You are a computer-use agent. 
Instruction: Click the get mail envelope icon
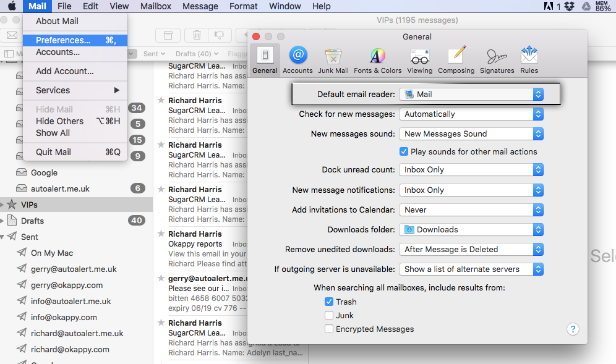[x=12, y=35]
